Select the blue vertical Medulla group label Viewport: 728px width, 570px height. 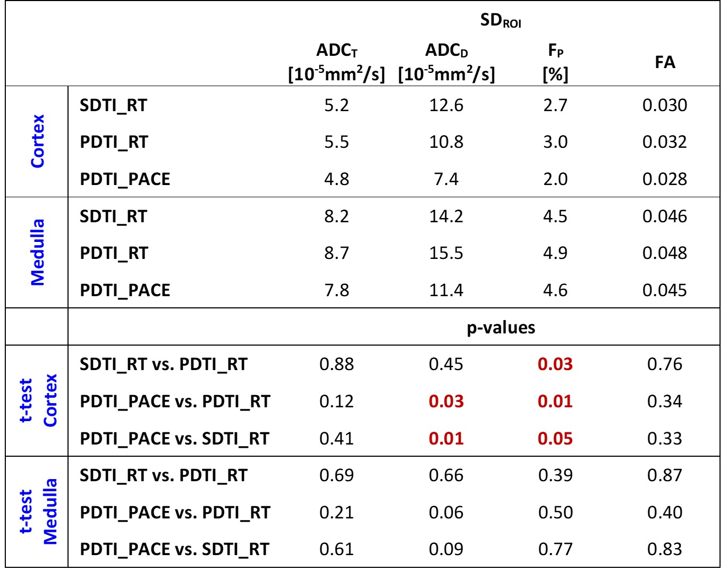37,253
